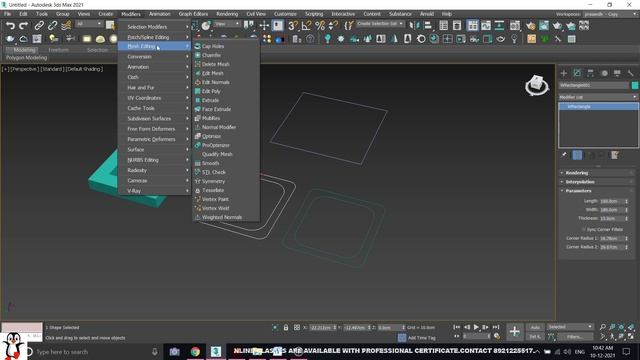640x360 pixels.
Task: Open the Graph Editors menu
Action: coord(193,14)
